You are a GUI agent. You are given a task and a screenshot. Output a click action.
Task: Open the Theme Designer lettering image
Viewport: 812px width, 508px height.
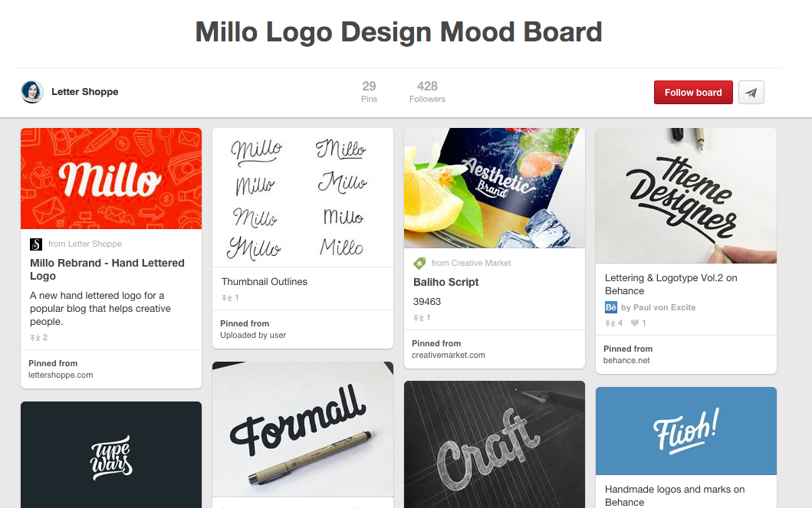click(x=686, y=195)
